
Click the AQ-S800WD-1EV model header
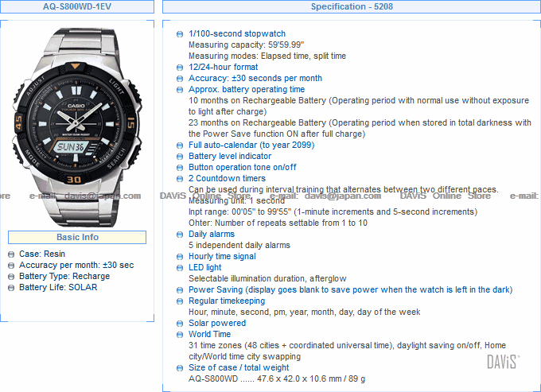77,6
